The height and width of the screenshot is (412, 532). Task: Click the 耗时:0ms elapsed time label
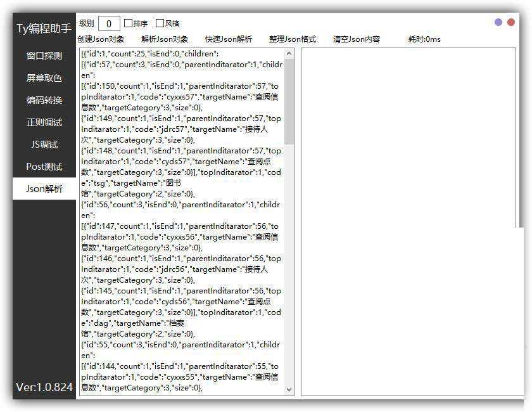424,39
